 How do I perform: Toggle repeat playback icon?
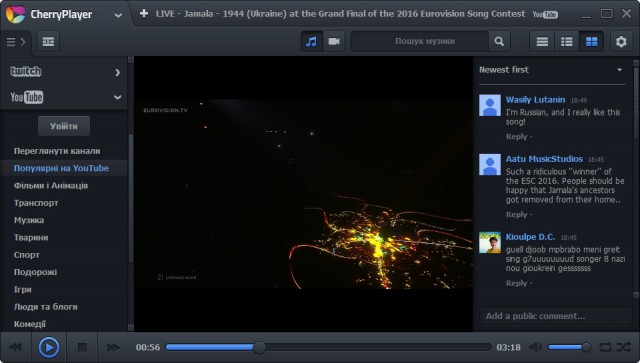coord(605,347)
